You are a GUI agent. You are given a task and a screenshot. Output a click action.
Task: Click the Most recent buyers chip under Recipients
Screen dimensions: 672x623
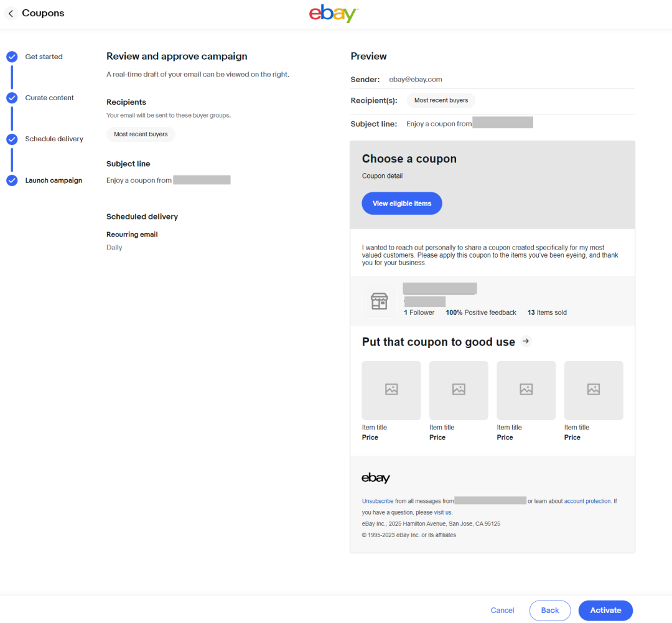(x=141, y=134)
